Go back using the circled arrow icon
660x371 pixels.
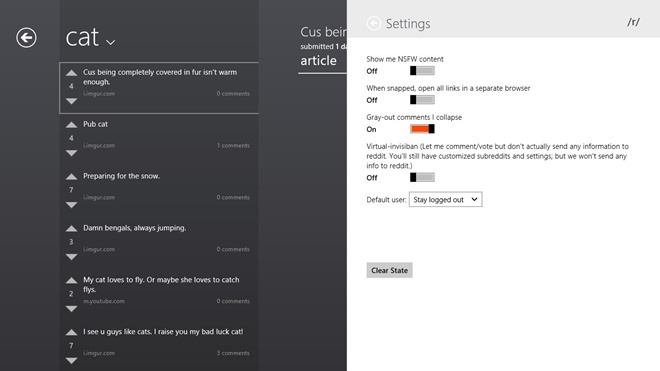[x=26, y=37]
